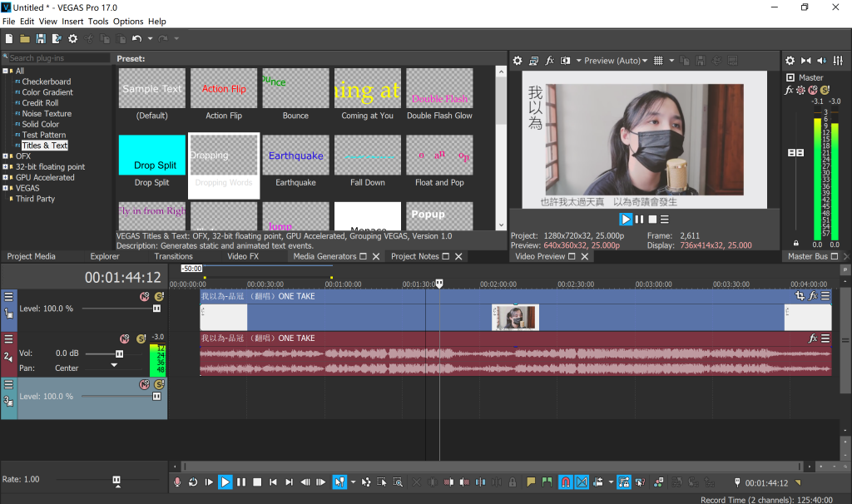The width and height of the screenshot is (852, 504).
Task: Collapse the All plug-ins tree node
Action: click(x=5, y=71)
